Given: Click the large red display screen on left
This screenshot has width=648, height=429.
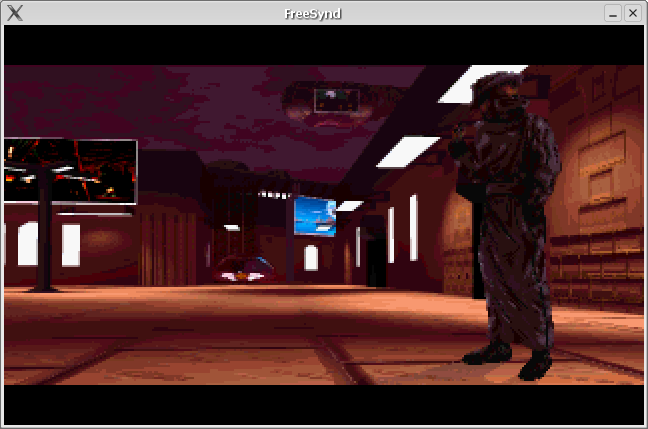Looking at the screenshot, I should (70, 171).
